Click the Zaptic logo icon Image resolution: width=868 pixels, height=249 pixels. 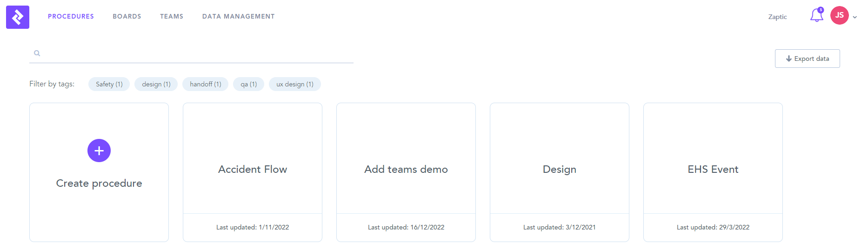pyautogui.click(x=18, y=17)
